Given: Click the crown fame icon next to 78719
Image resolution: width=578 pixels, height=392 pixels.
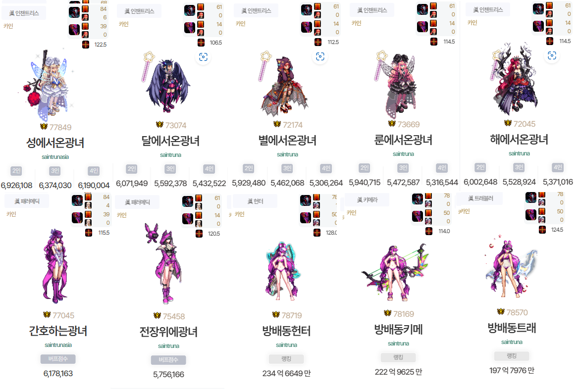Looking at the screenshot, I should click(276, 315).
